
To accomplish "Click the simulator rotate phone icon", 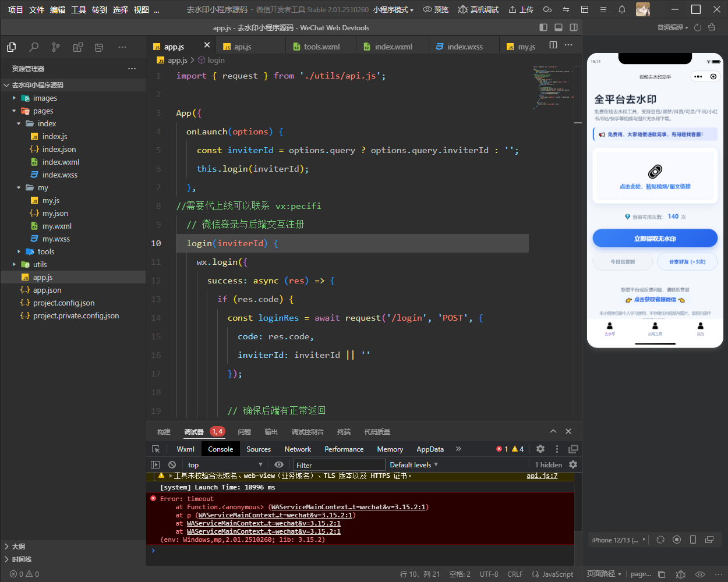I will [693, 540].
